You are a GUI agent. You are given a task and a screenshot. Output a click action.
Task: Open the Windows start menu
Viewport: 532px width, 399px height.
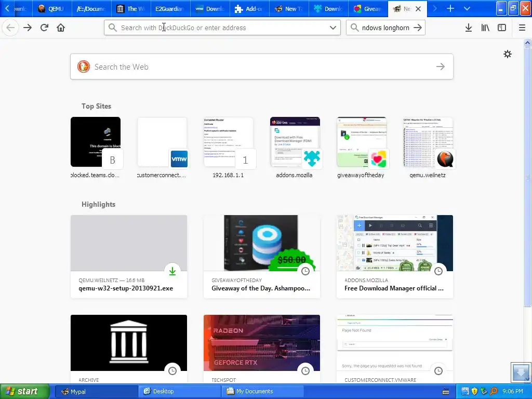coord(25,391)
